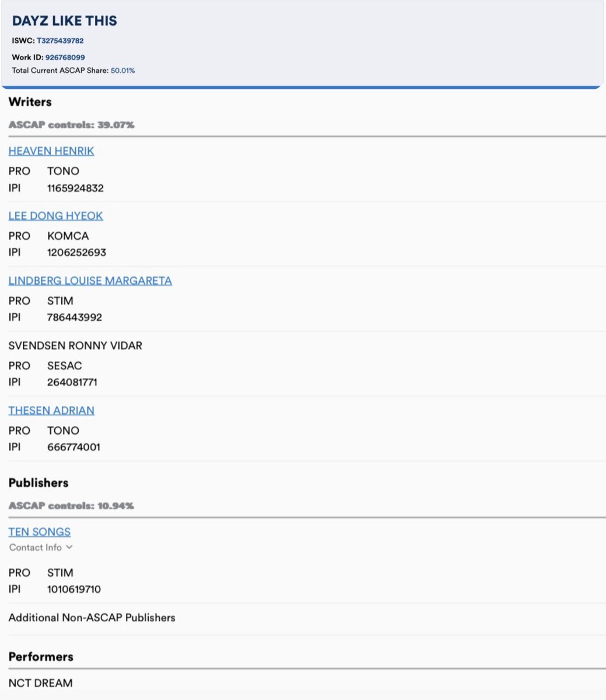This screenshot has height=700, width=606.
Task: Select IPI number 264081771
Action: [x=72, y=383]
